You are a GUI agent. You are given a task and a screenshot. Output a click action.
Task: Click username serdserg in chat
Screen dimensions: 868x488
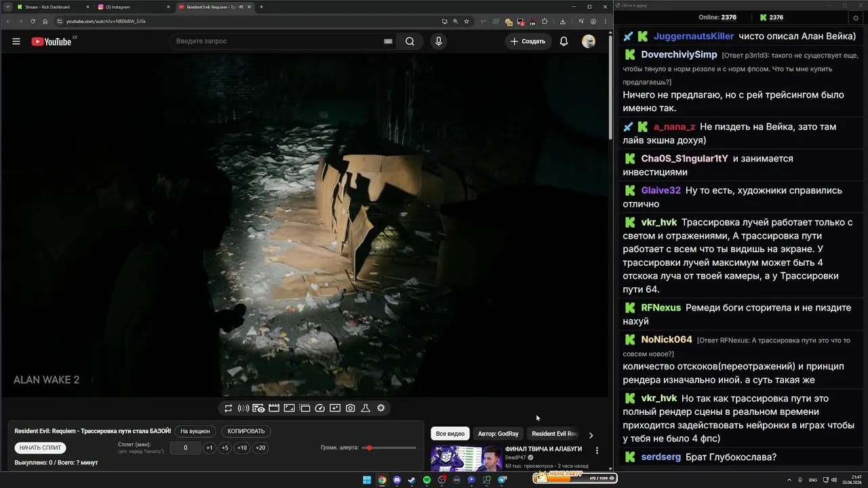[x=661, y=457]
